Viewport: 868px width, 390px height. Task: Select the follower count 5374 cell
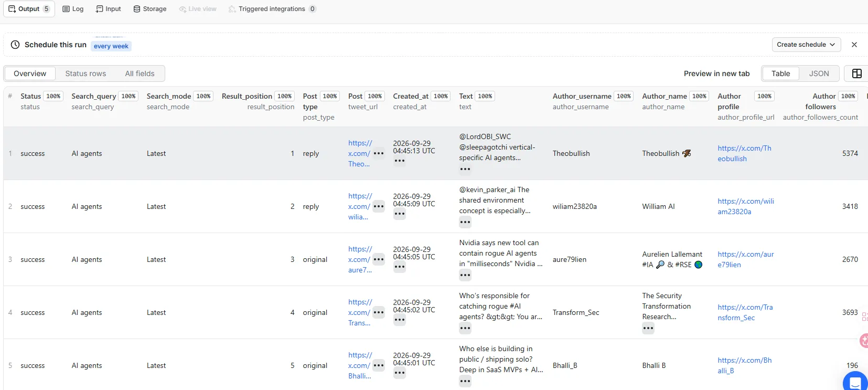point(850,153)
